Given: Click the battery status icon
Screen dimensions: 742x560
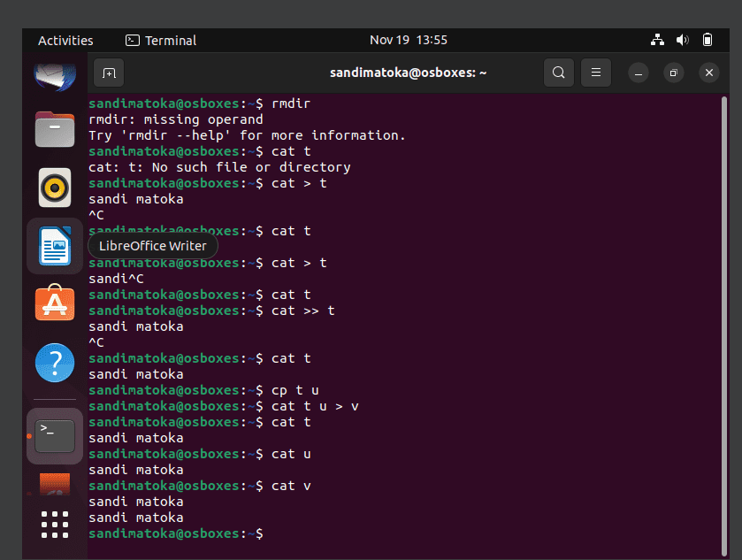Looking at the screenshot, I should (708, 40).
